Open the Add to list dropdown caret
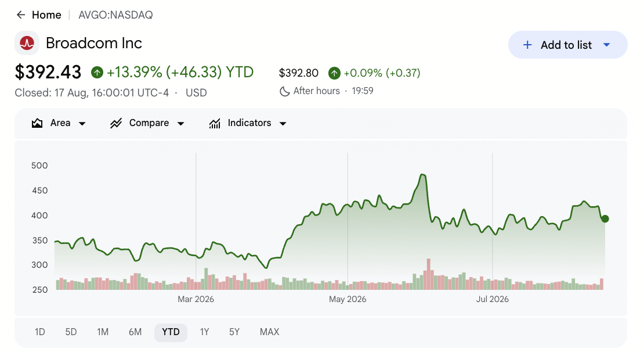644x352 pixels. point(607,45)
